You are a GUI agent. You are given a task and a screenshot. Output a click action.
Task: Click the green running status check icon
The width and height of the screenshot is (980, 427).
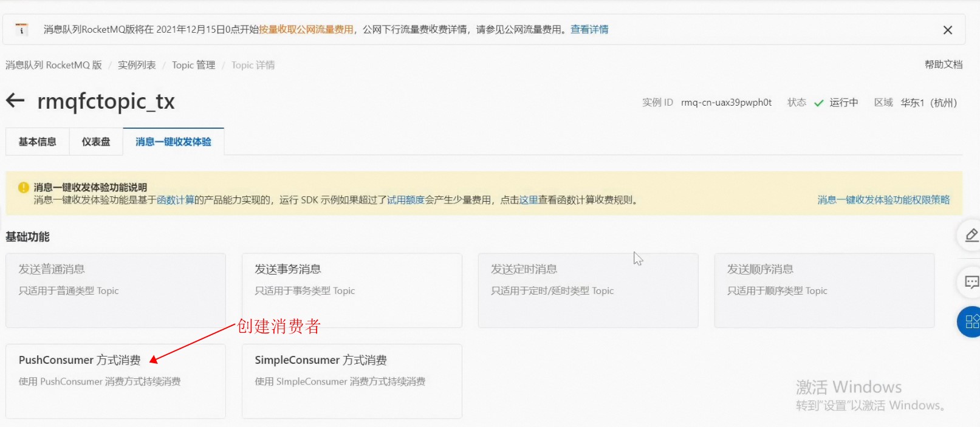click(818, 103)
